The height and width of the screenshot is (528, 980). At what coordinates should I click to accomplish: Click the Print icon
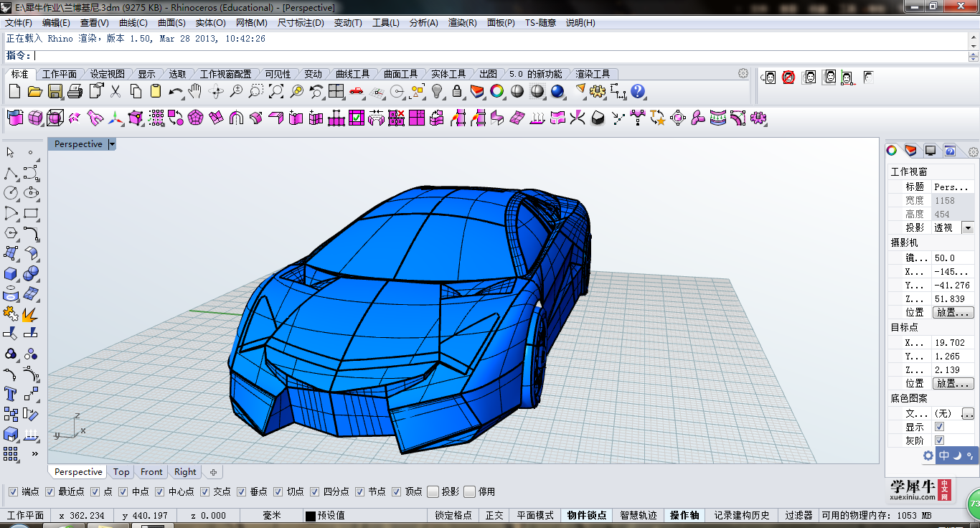[x=75, y=91]
